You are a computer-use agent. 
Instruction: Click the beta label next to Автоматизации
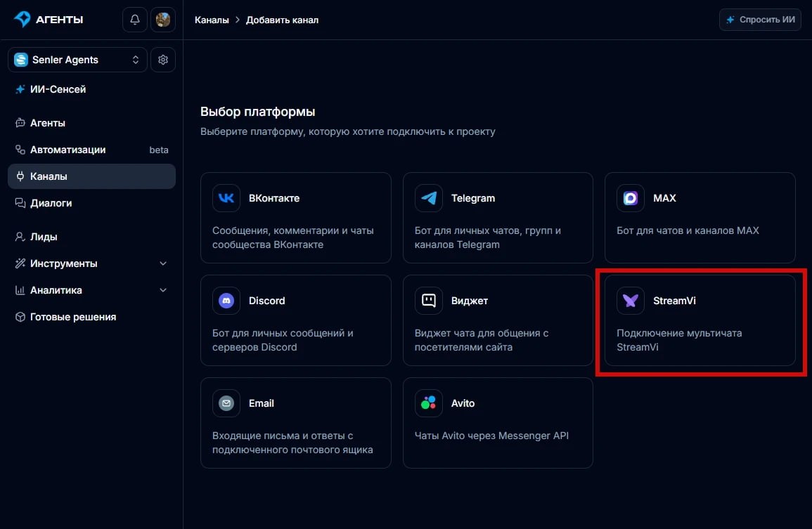pyautogui.click(x=158, y=150)
